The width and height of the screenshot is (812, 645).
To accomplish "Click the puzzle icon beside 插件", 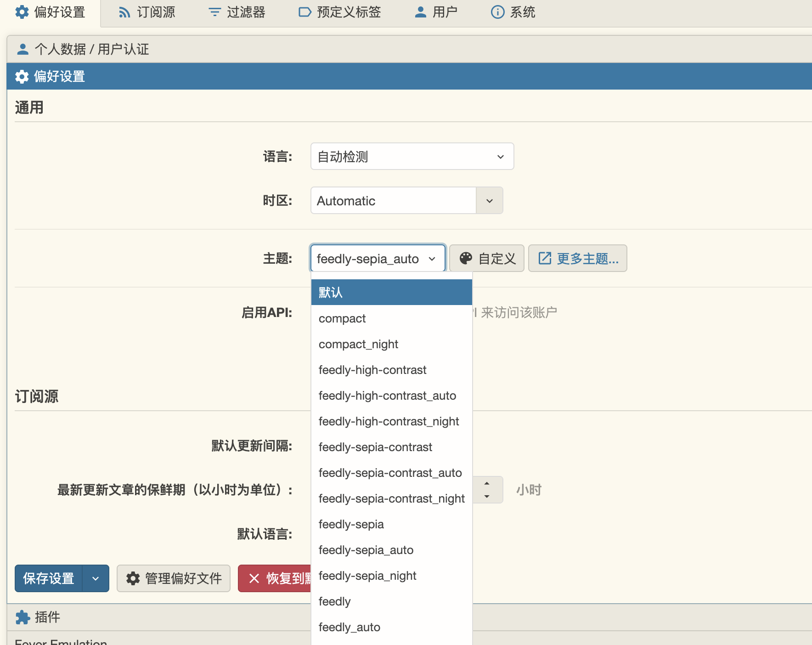I will (23, 617).
